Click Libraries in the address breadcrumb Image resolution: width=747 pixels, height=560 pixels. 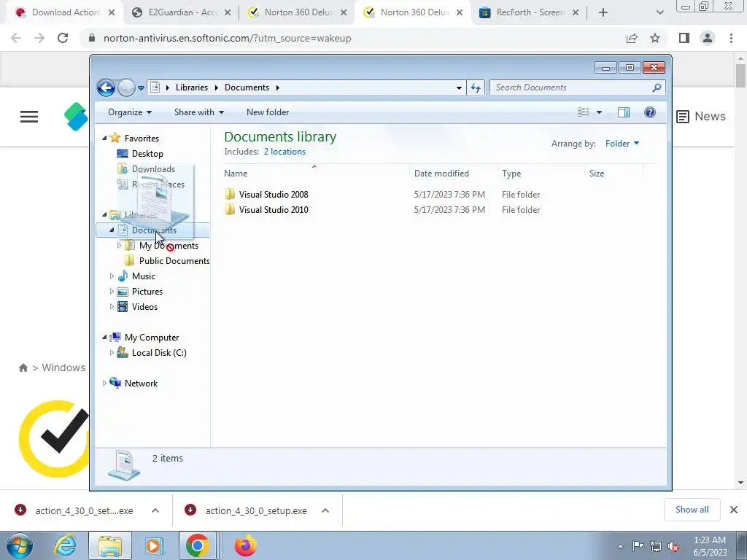click(x=192, y=87)
